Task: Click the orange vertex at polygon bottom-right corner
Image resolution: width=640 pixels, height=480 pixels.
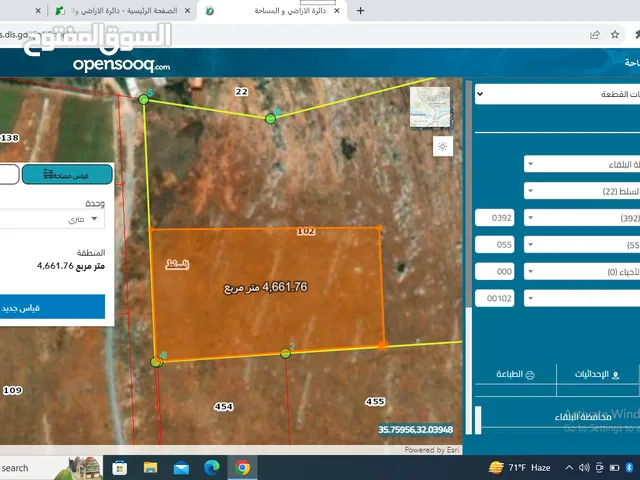Action: [382, 345]
